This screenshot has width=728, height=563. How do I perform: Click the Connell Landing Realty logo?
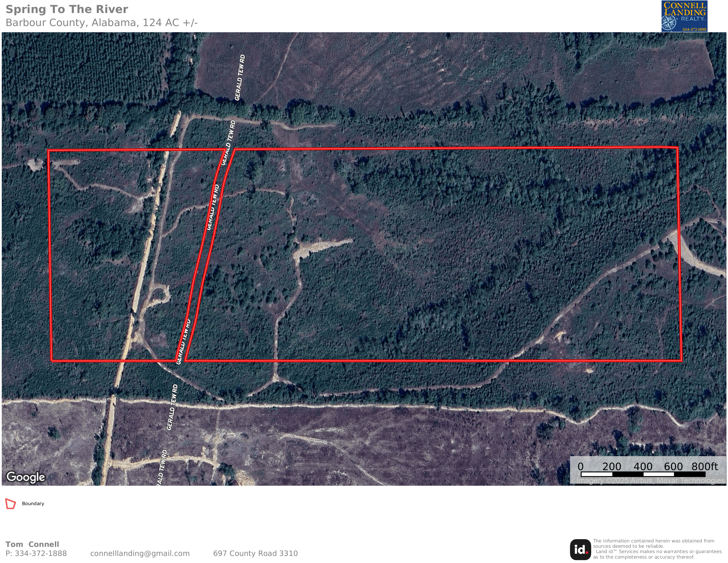coord(684,16)
